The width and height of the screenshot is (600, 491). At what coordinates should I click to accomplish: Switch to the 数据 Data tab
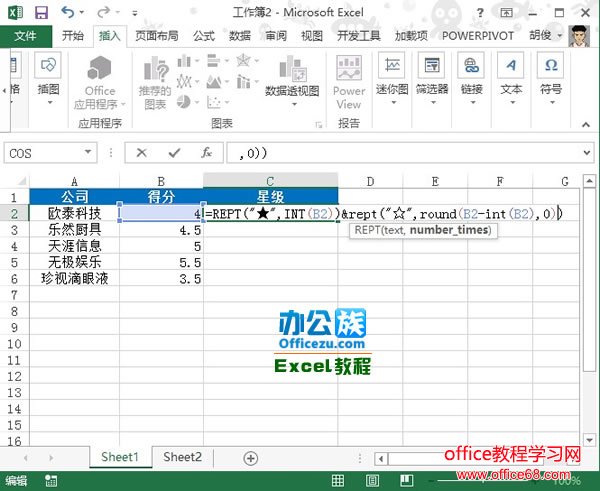coord(240,36)
